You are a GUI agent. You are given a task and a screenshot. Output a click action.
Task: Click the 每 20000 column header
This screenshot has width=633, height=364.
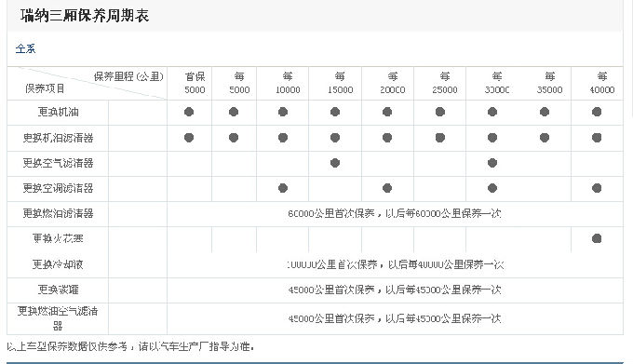coord(393,83)
